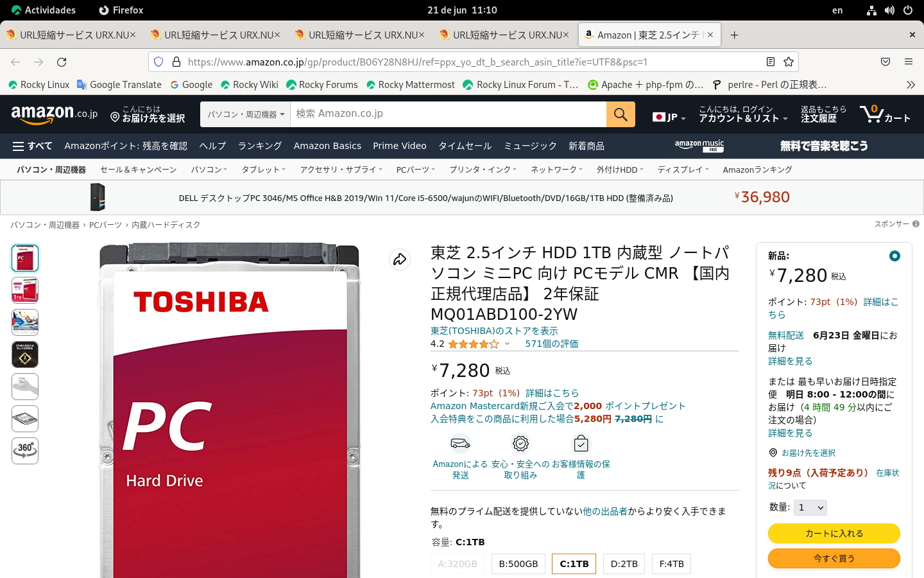Open the system volume icon

click(x=889, y=10)
